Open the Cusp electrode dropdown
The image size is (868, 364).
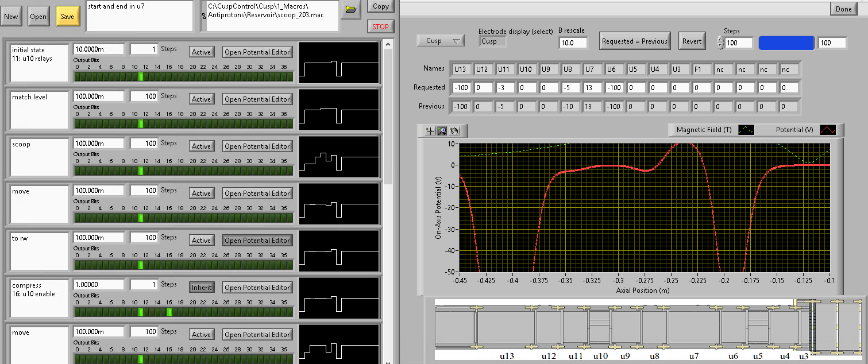pyautogui.click(x=440, y=41)
